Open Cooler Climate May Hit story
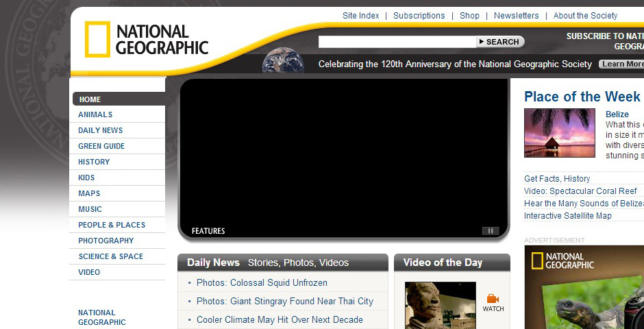Image resolution: width=644 pixels, height=329 pixels. pos(280,319)
